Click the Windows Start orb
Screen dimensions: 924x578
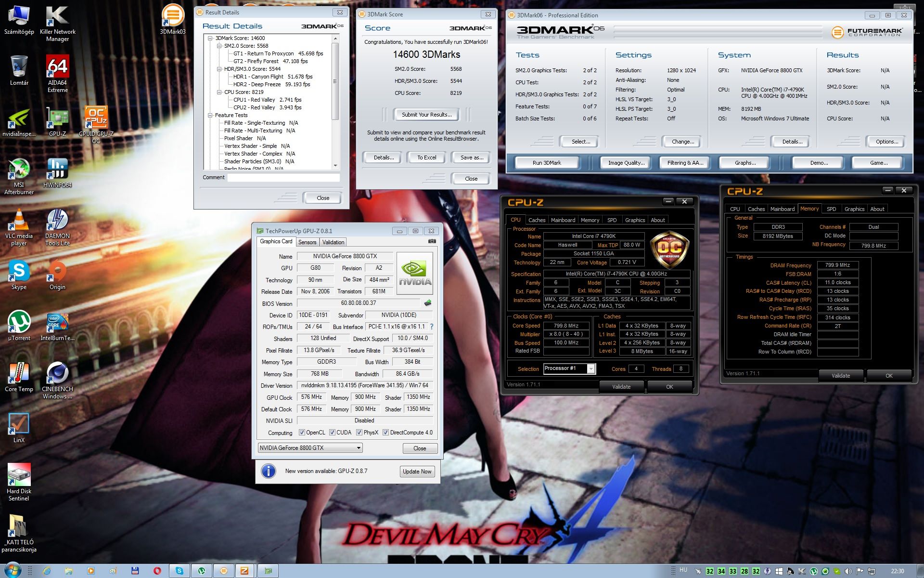[13, 570]
